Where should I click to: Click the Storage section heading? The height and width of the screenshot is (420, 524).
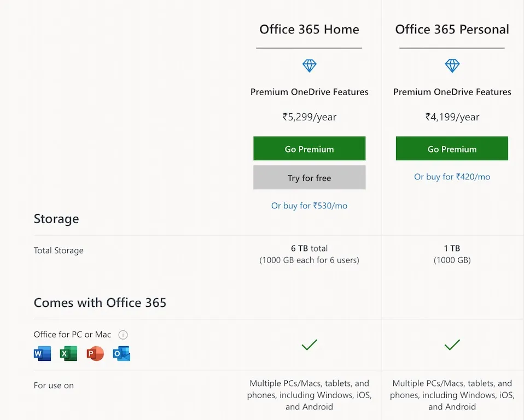[x=56, y=219]
